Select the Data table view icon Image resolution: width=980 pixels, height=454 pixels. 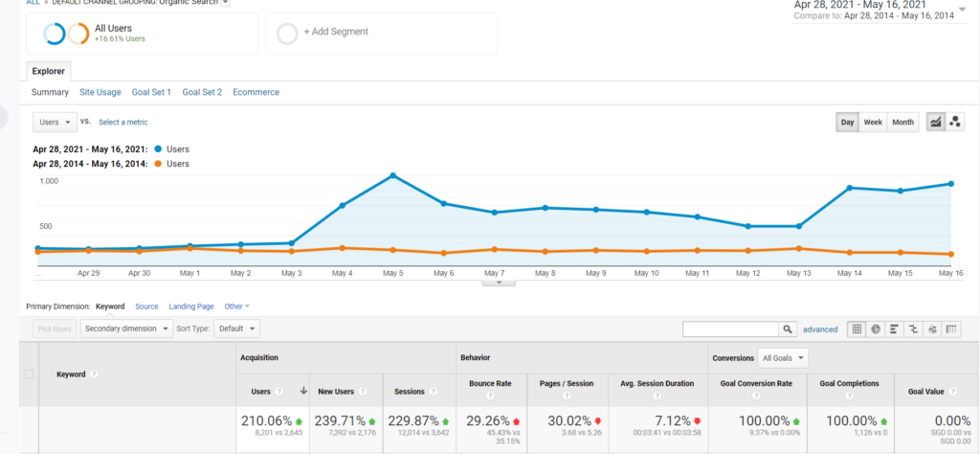tap(857, 329)
